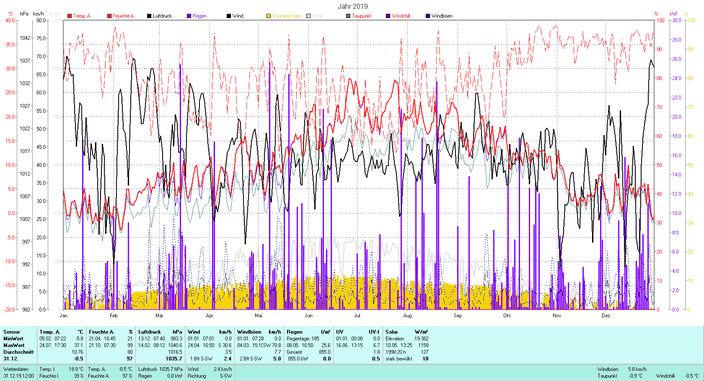Viewport: 704px width, 381px height.
Task: Select the 'Windchill' legend label
Action: coord(401,16)
